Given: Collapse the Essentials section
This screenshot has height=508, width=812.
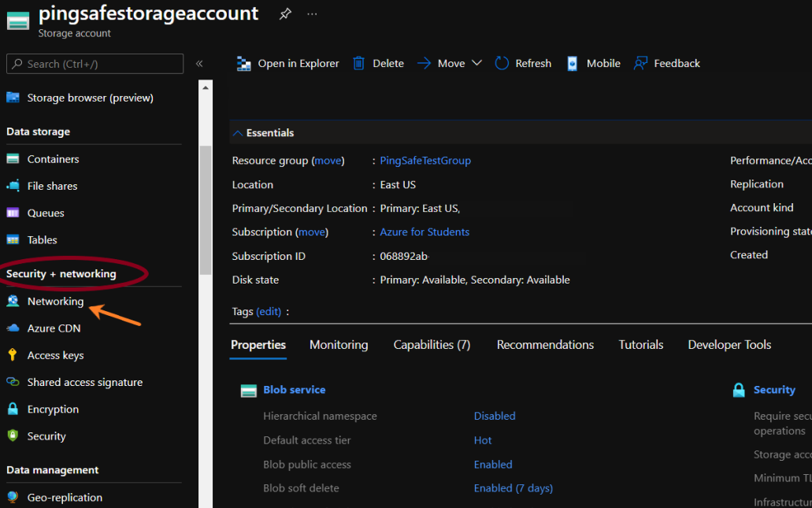Looking at the screenshot, I should click(238, 134).
